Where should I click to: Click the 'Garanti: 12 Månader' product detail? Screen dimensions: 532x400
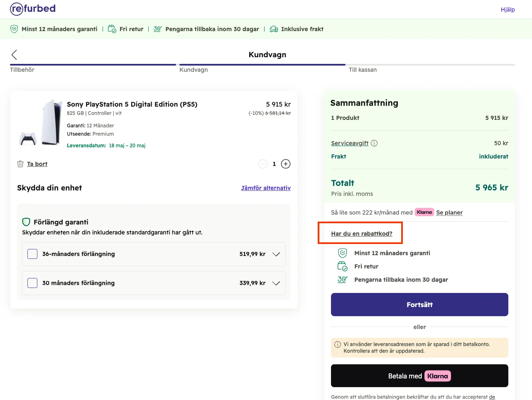90,126
